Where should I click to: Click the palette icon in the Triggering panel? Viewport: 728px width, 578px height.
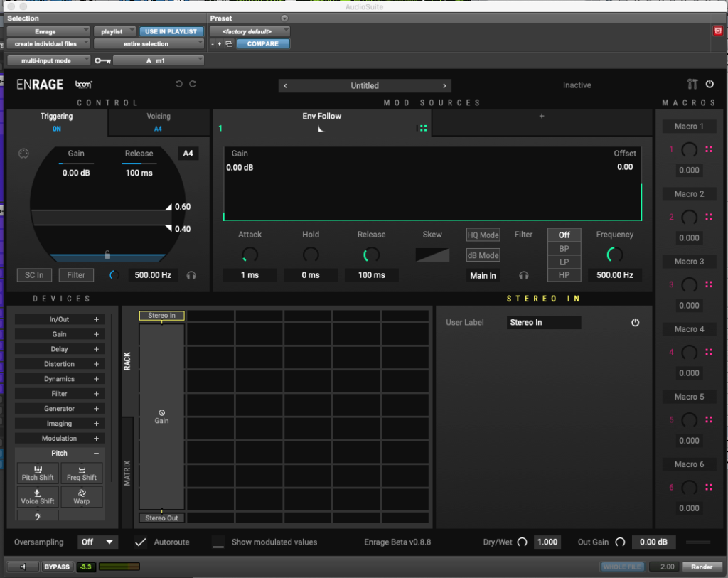pyautogui.click(x=23, y=154)
